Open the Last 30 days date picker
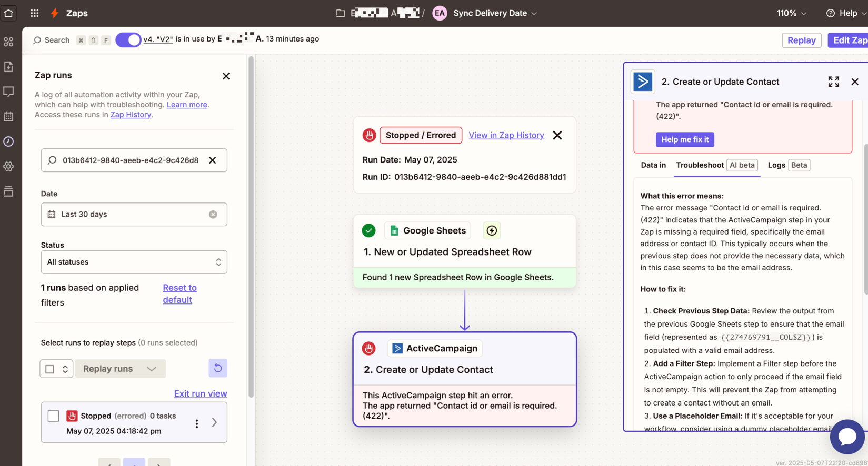The image size is (868, 466). click(x=134, y=215)
